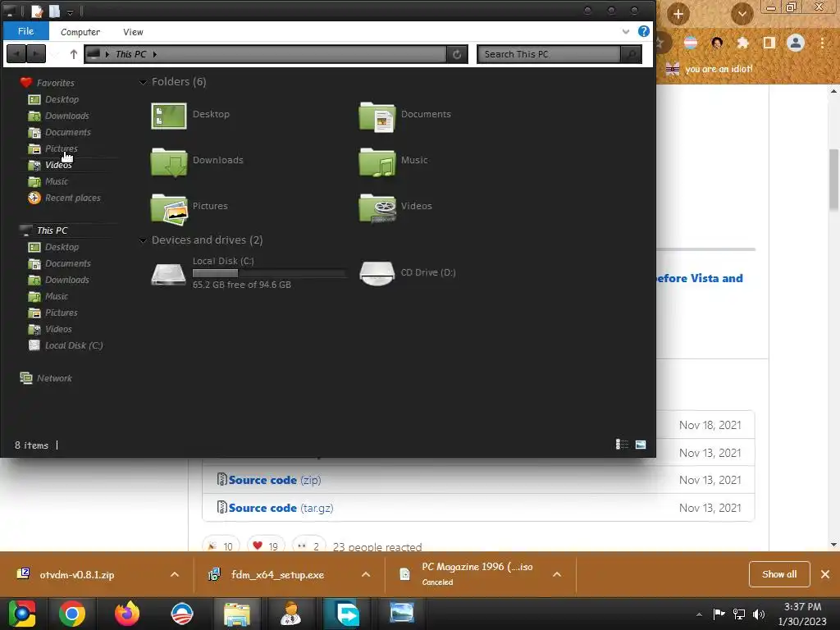Open Chrome tab search dropdown arrow
This screenshot has width=840, height=630.
(742, 14)
